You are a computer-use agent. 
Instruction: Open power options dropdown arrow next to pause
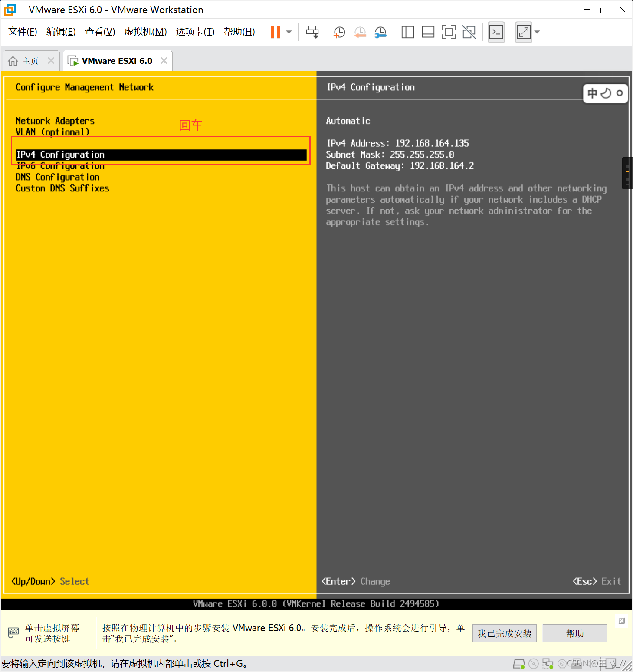pyautogui.click(x=289, y=32)
